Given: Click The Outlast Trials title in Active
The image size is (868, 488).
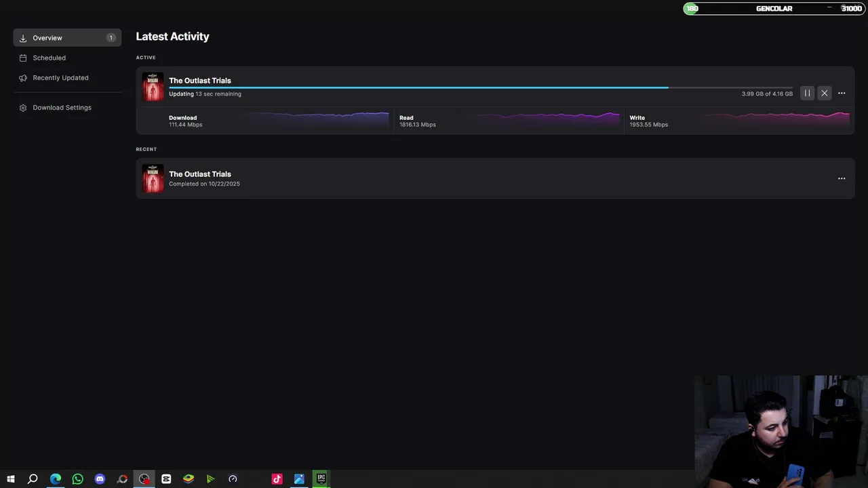Looking at the screenshot, I should [x=200, y=81].
